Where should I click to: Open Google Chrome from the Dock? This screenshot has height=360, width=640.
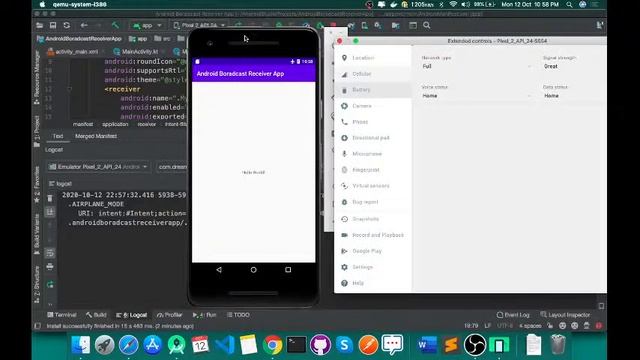click(x=273, y=345)
